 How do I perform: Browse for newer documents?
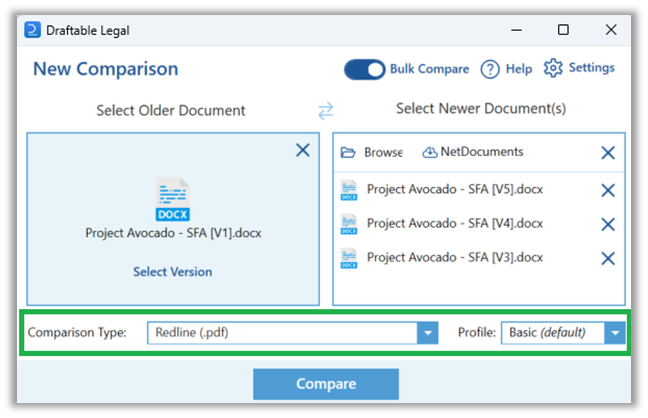tap(371, 152)
